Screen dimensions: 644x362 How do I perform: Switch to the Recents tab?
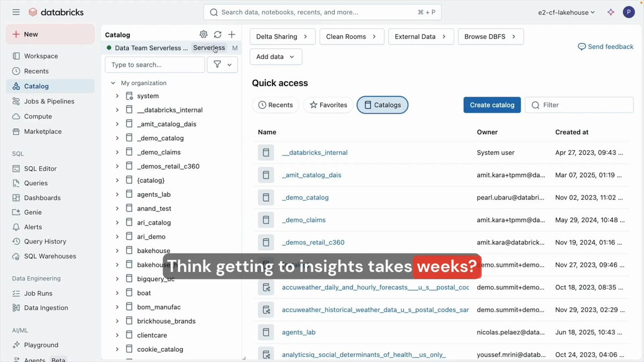coord(275,105)
